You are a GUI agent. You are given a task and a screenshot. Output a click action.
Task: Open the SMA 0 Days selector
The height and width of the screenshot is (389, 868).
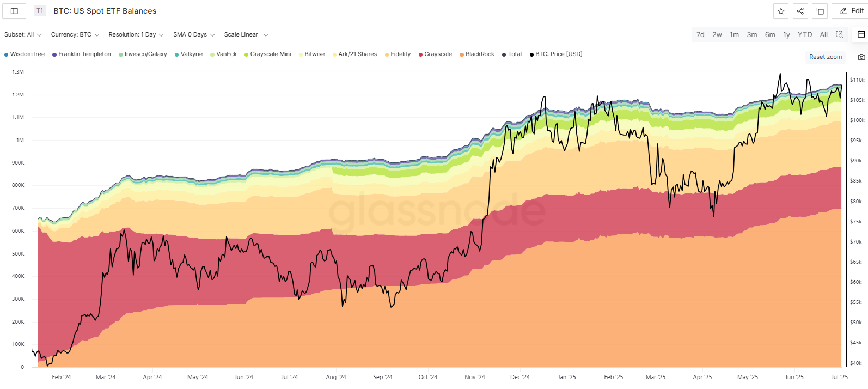[x=194, y=35]
